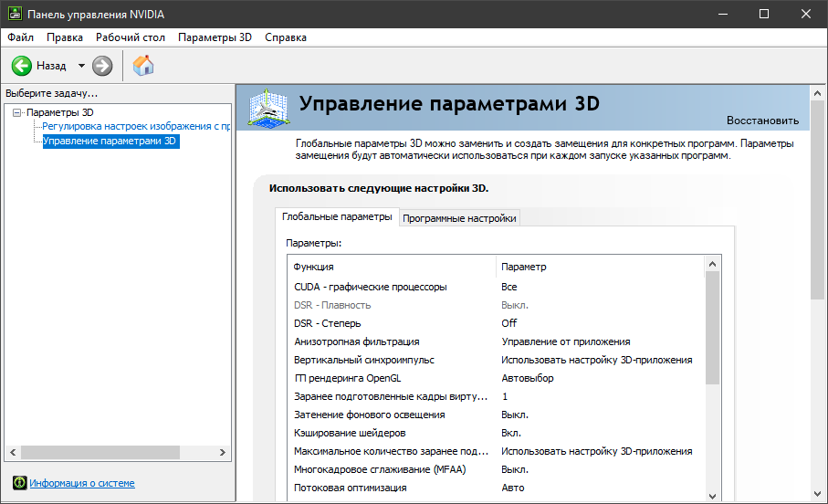
Task: Open the Параметры 3D menu
Action: pyautogui.click(x=215, y=37)
